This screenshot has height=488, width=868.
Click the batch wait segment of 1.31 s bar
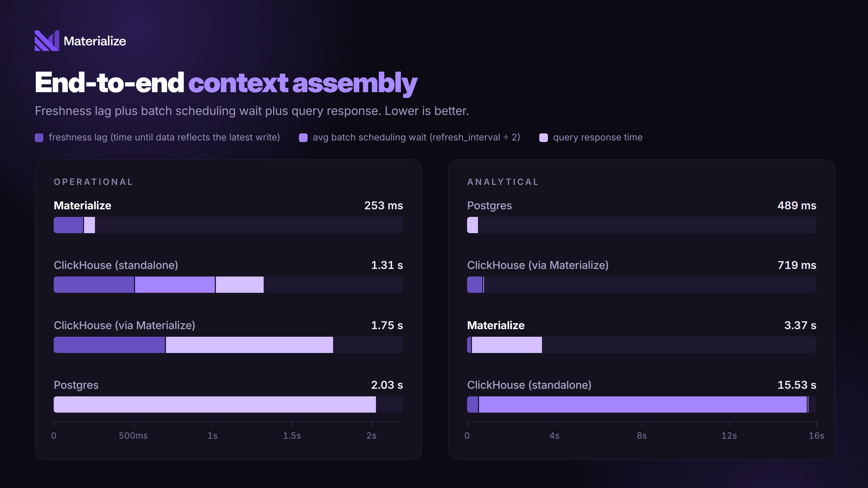pyautogui.click(x=175, y=285)
